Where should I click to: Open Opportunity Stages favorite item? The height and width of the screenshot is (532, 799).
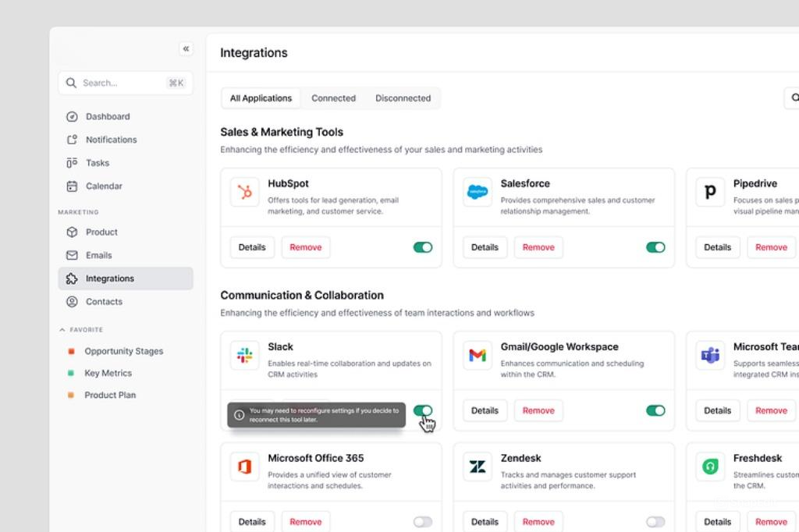(x=123, y=351)
